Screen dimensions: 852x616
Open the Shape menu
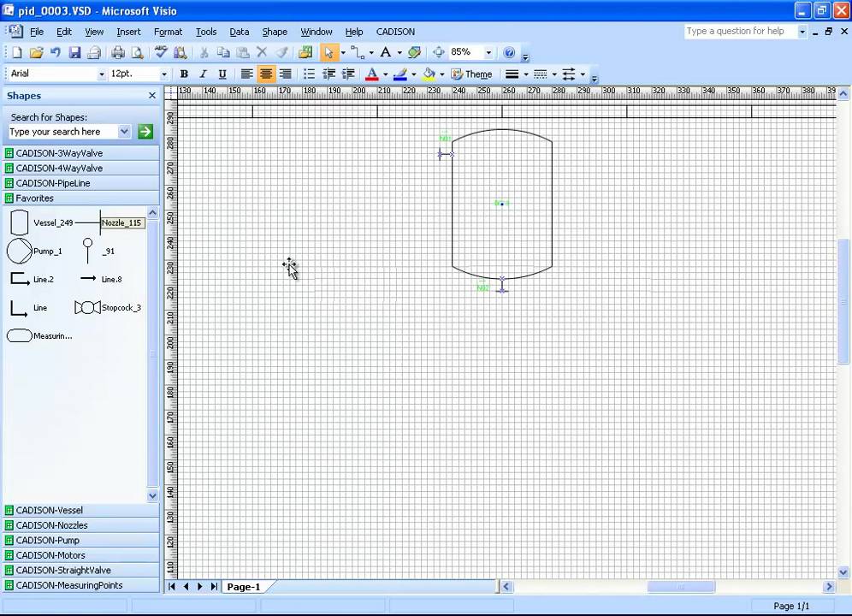coord(275,32)
